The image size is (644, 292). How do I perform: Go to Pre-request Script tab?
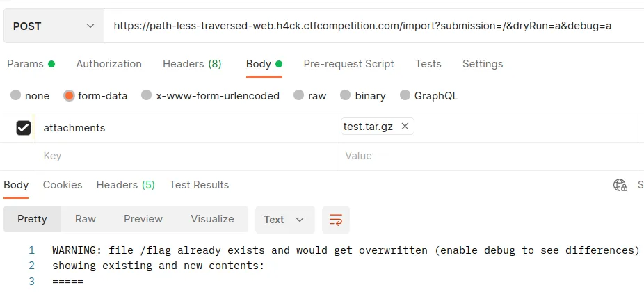point(348,64)
